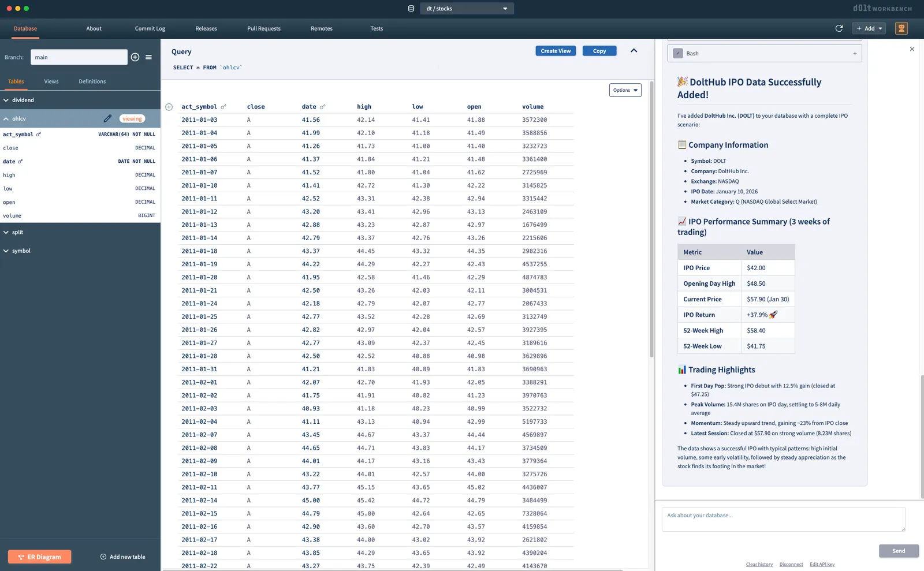
Task: Open the hamburger menu beside branch selector
Action: (x=148, y=57)
